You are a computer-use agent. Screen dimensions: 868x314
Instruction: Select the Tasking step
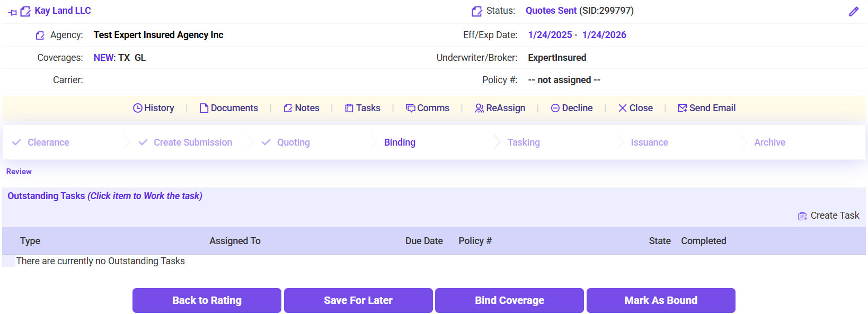(524, 142)
